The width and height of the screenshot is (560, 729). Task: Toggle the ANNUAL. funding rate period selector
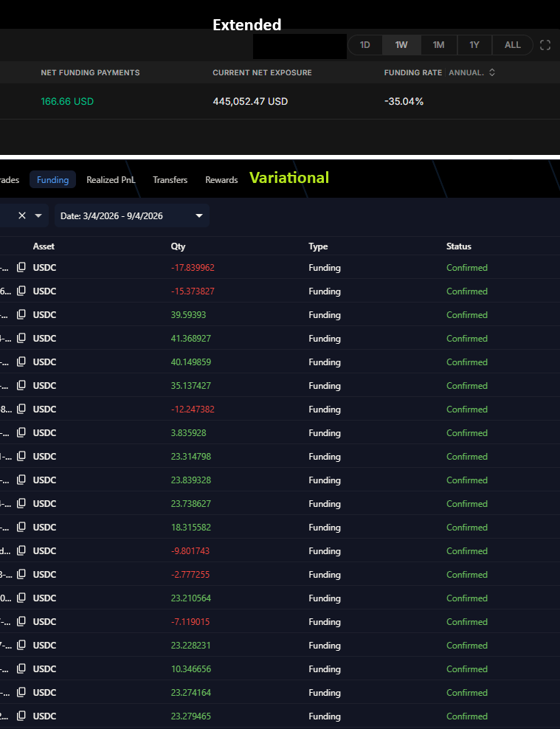pos(471,72)
